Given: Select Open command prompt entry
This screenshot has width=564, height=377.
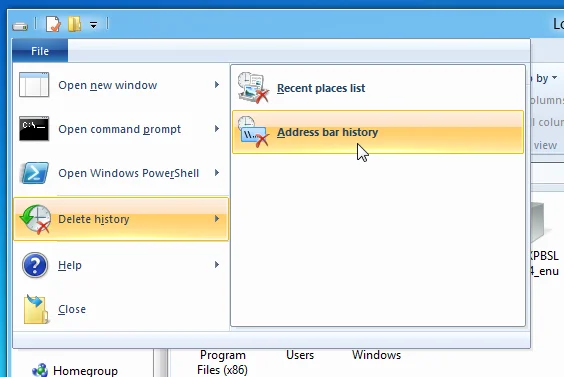Looking at the screenshot, I should pyautogui.click(x=121, y=129).
